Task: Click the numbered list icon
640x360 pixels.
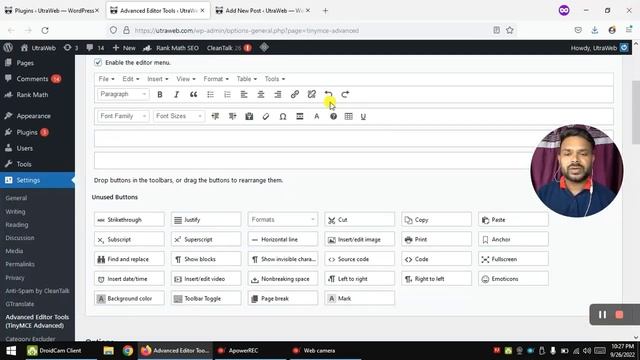Action: pyautogui.click(x=227, y=94)
